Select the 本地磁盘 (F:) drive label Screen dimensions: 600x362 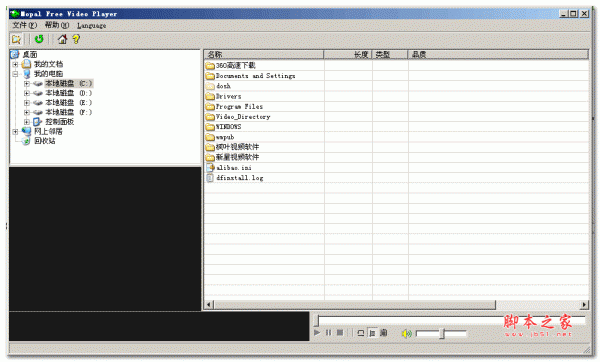[68, 112]
